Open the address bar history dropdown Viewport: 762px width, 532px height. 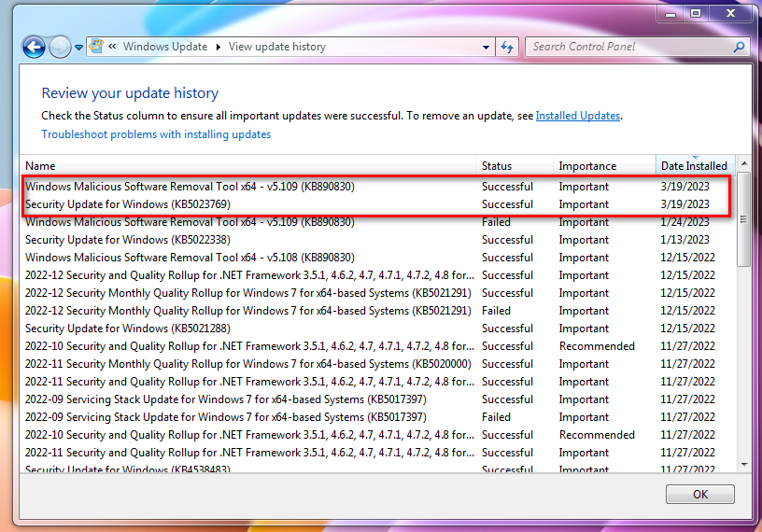486,47
